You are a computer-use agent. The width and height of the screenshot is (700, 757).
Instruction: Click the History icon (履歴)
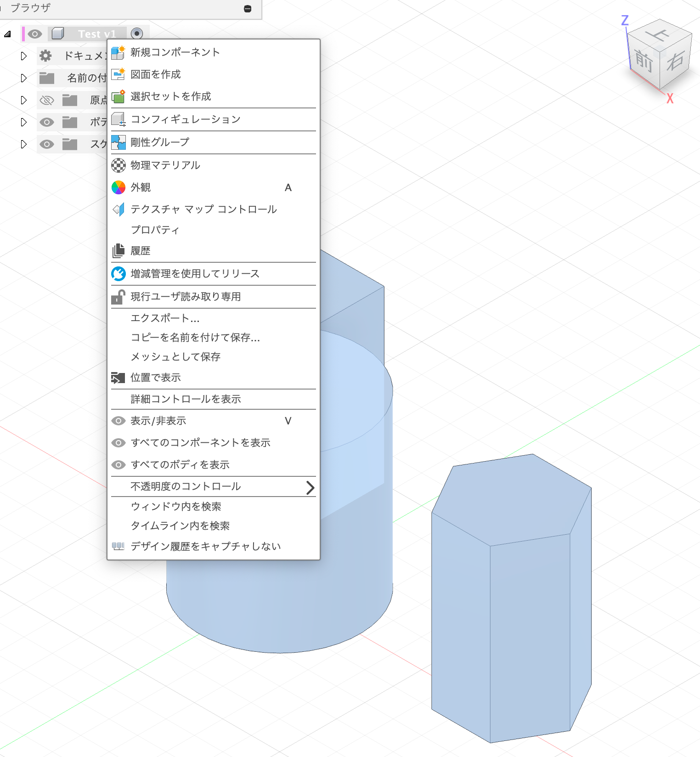pyautogui.click(x=119, y=251)
